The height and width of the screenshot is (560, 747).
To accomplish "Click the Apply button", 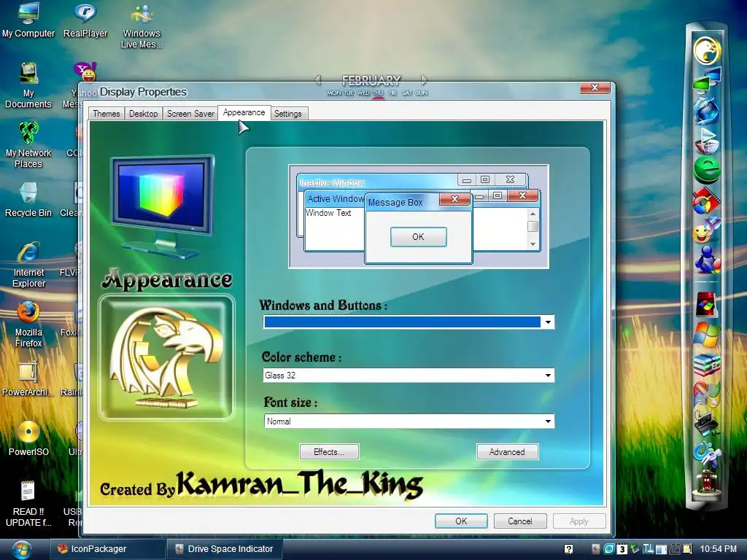I will [x=578, y=521].
